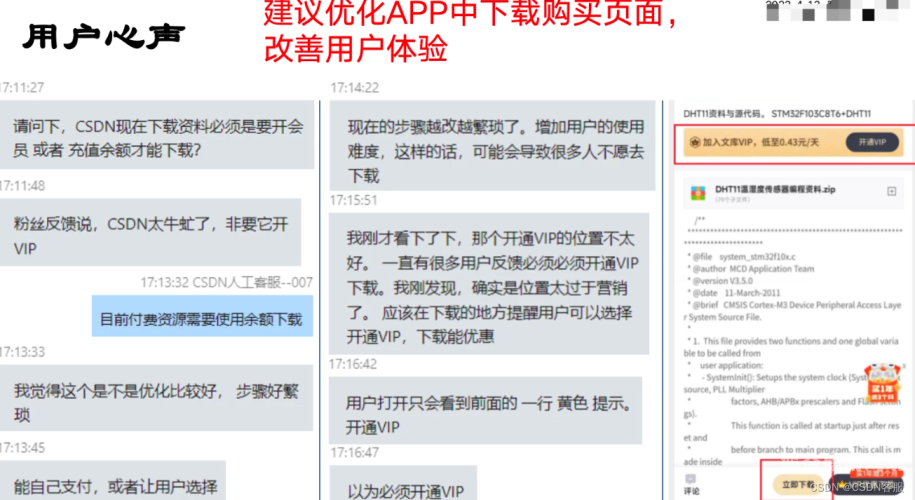Viewport: 915px width, 500px height.
Task: Select the 17:13:45 timestamp
Action: 23,447
